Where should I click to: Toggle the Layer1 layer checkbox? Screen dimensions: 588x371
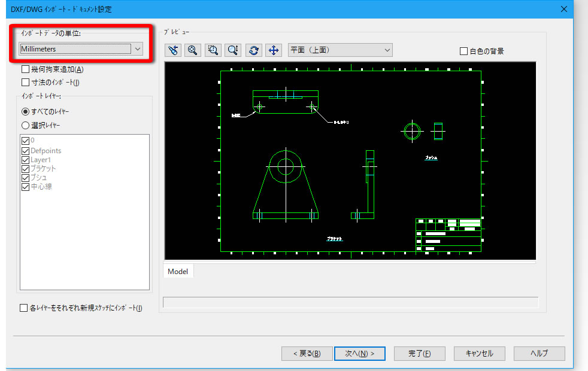[x=26, y=160]
